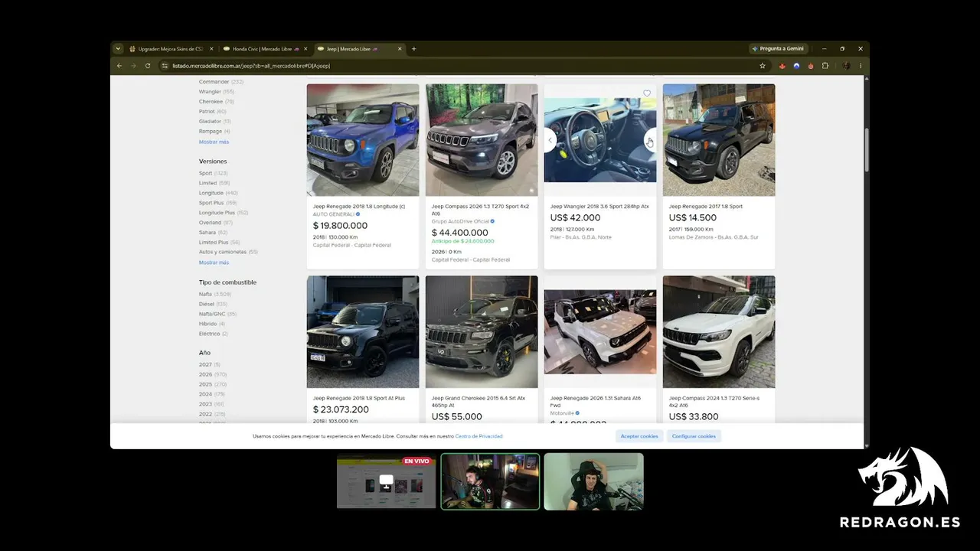Filter by Autos y camionetas
This screenshot has width=980, height=551.
pyautogui.click(x=228, y=253)
